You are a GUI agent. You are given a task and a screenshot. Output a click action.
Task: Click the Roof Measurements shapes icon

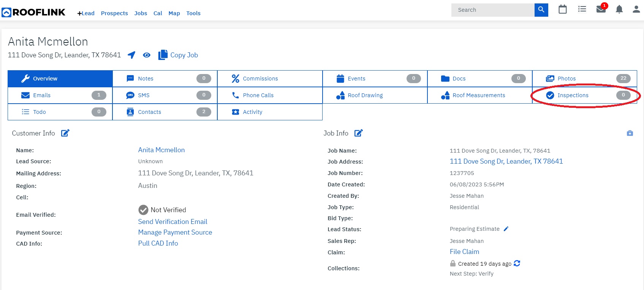445,95
